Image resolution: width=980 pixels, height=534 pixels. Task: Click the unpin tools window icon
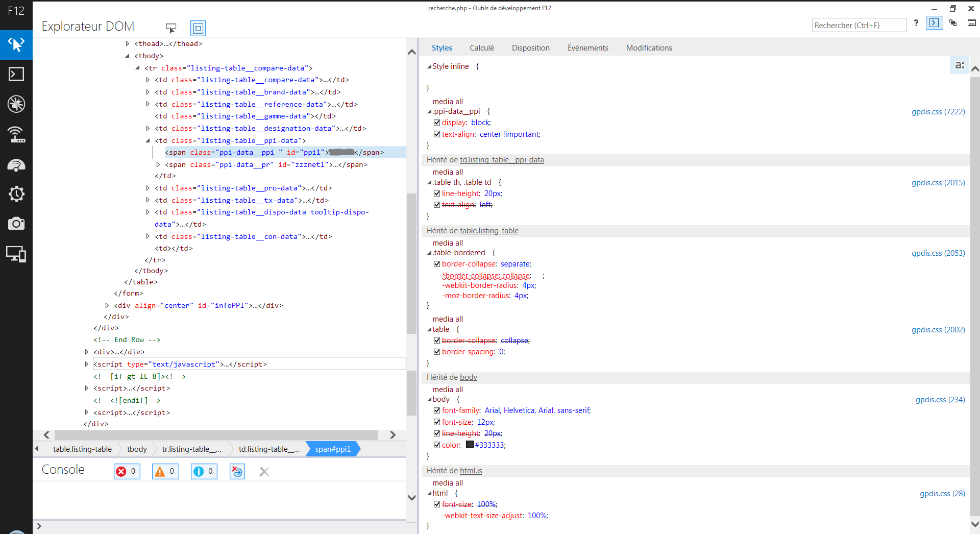(x=972, y=23)
